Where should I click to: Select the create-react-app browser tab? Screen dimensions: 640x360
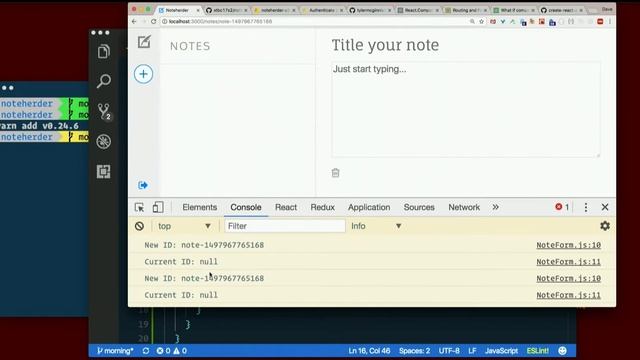(562, 10)
